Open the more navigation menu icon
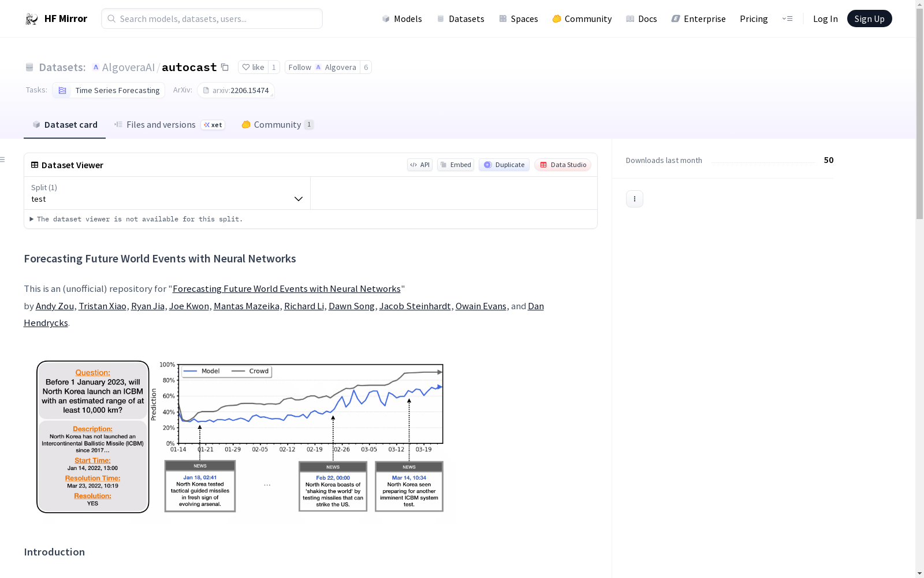Image resolution: width=924 pixels, height=578 pixels. point(787,18)
